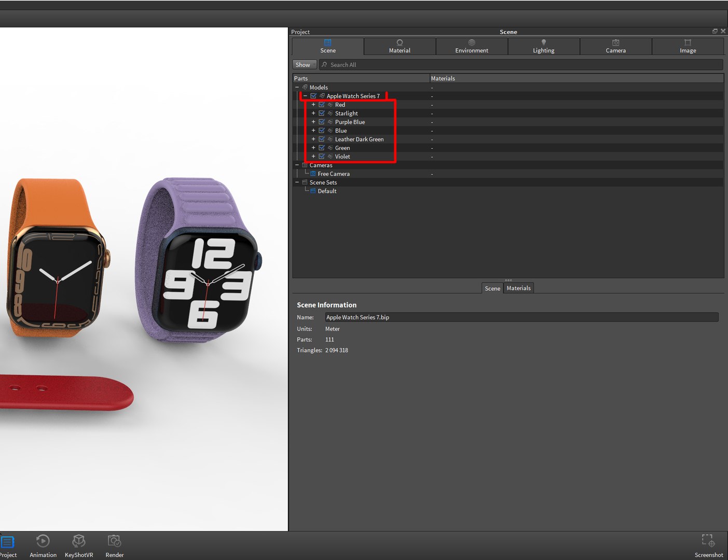Image resolution: width=728 pixels, height=560 pixels.
Task: Select the Default scene set label
Action: (327, 191)
